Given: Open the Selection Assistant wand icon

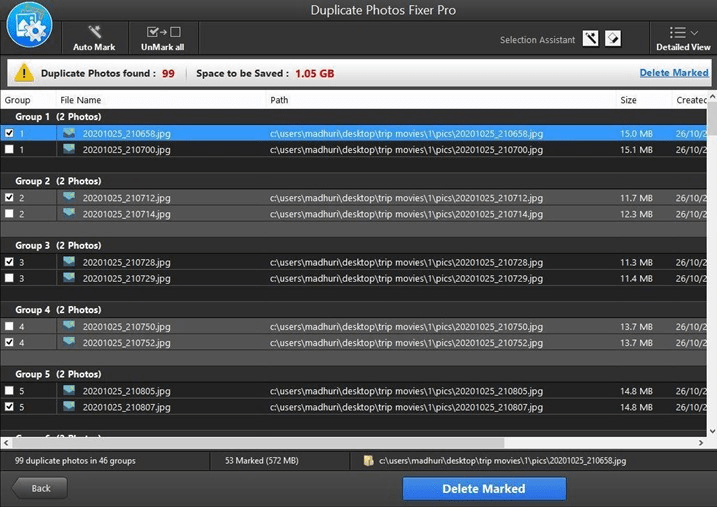Looking at the screenshot, I should (x=590, y=38).
